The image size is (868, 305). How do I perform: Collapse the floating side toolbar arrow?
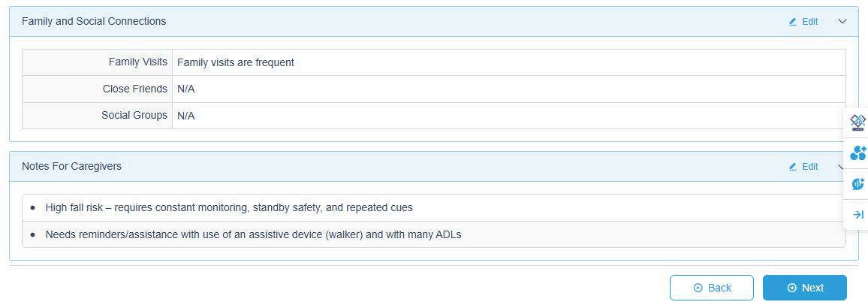(858, 215)
